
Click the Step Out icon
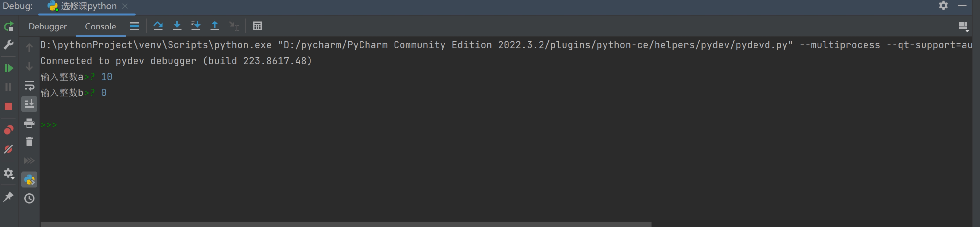click(x=215, y=26)
